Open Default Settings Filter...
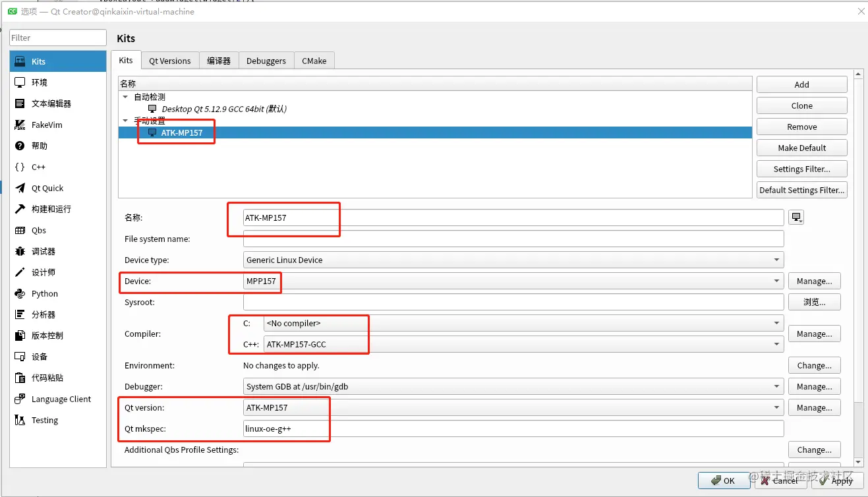 802,190
